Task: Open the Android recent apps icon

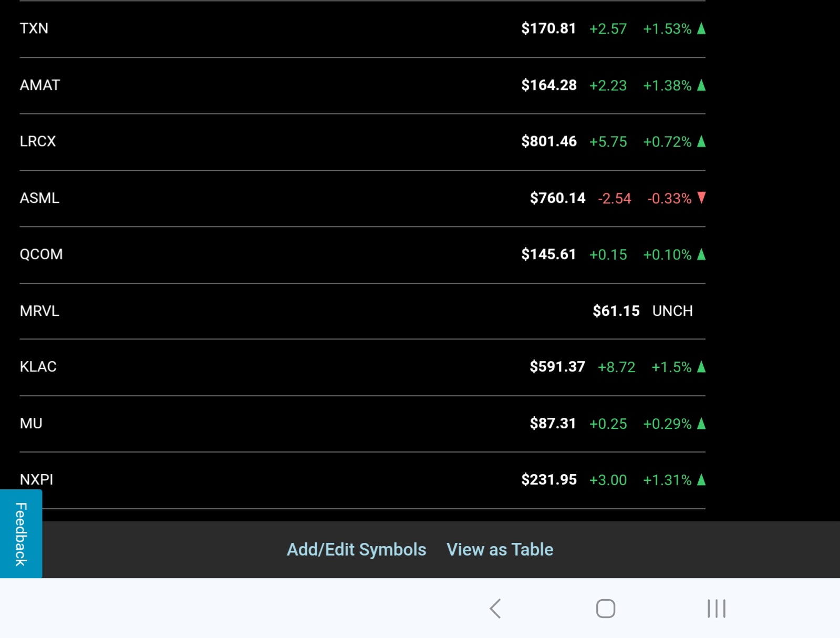Action: point(717,609)
